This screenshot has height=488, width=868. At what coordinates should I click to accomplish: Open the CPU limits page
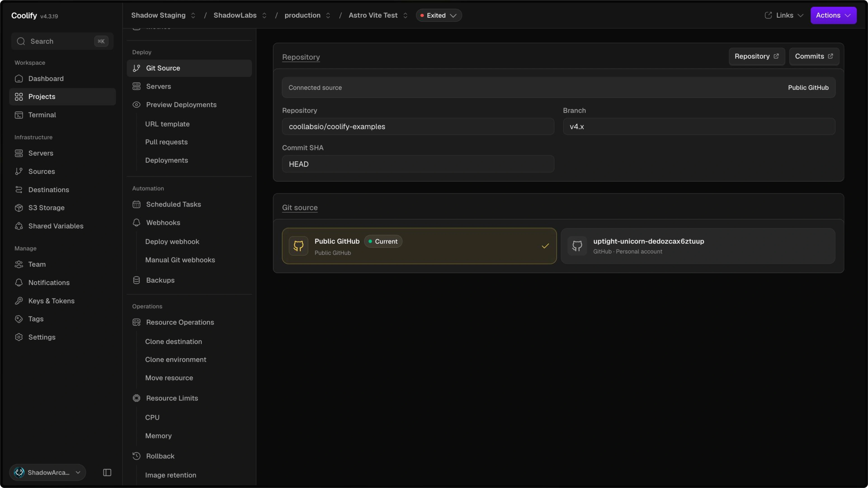point(152,418)
